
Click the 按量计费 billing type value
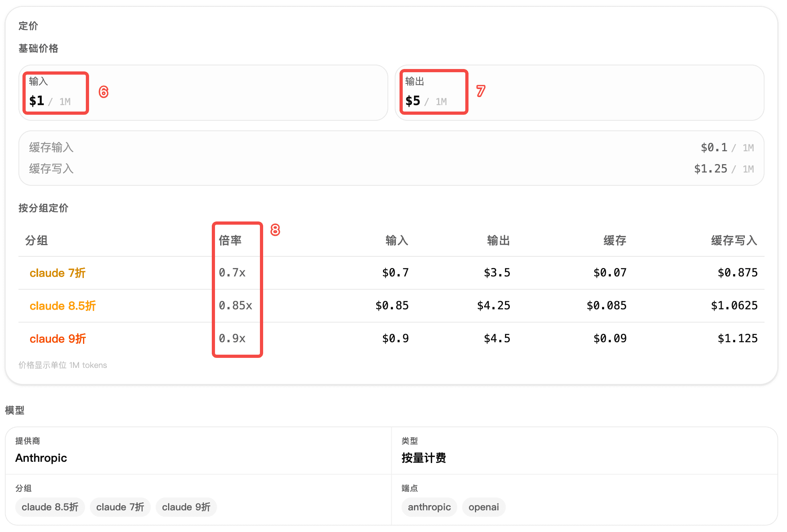pyautogui.click(x=424, y=458)
